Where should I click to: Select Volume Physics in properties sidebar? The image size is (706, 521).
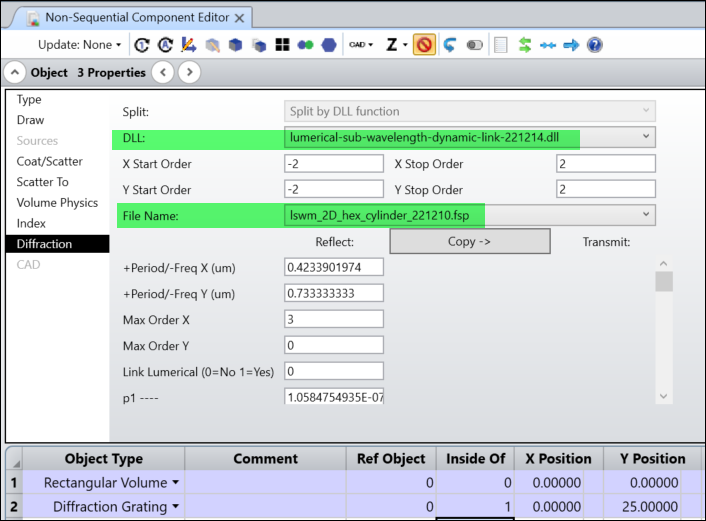57,203
